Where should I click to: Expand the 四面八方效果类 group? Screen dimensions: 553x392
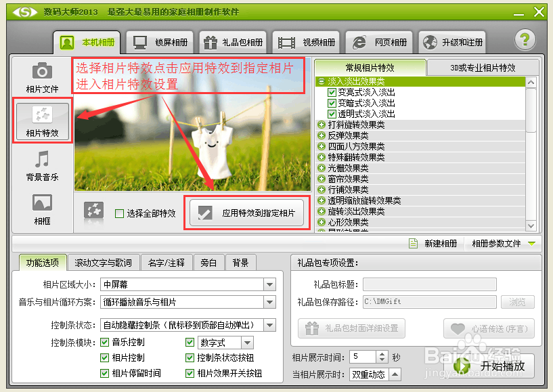[x=321, y=146]
